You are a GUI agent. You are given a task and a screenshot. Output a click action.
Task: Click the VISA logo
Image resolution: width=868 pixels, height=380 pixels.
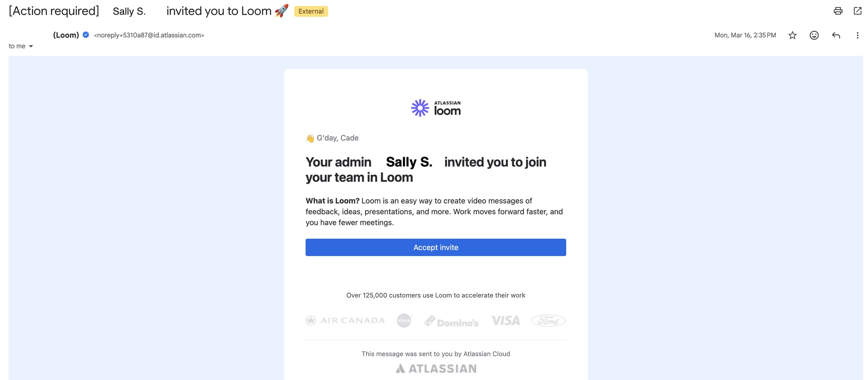(505, 320)
